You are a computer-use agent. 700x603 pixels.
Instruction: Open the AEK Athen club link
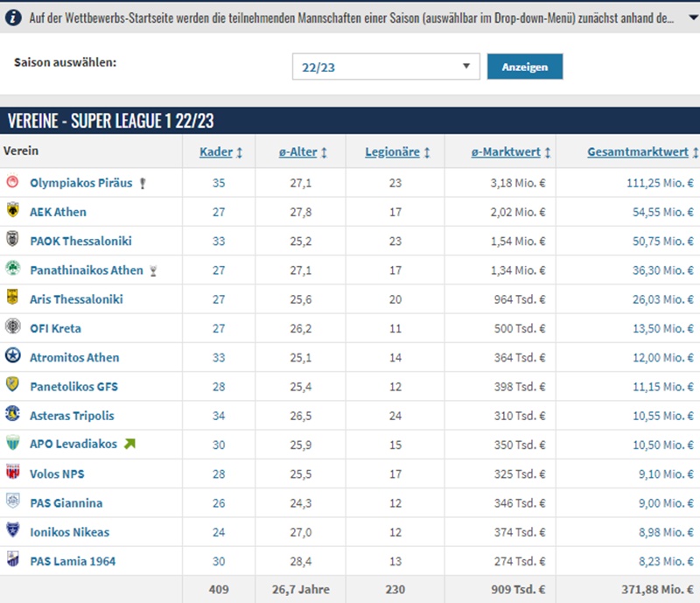click(58, 212)
